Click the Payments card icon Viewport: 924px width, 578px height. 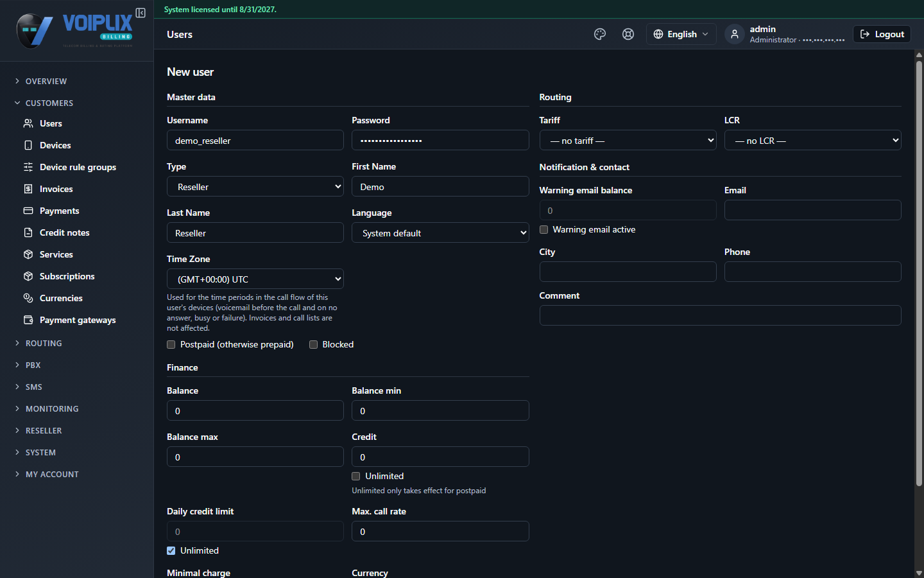pos(28,211)
